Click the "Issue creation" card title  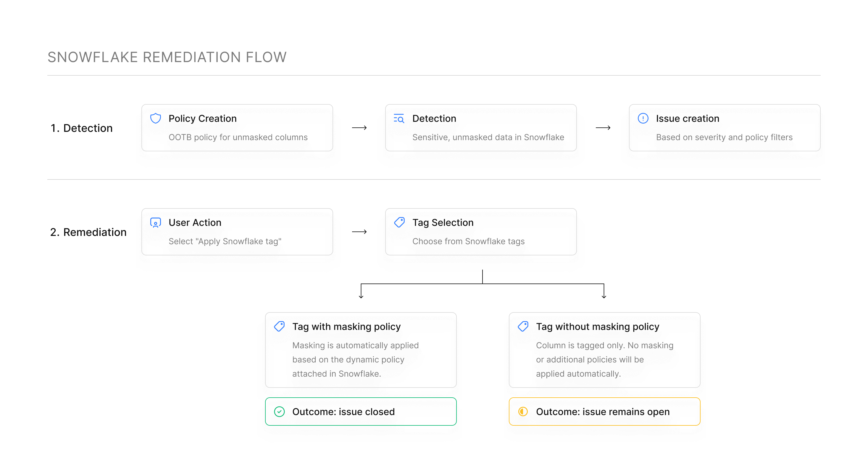(688, 119)
